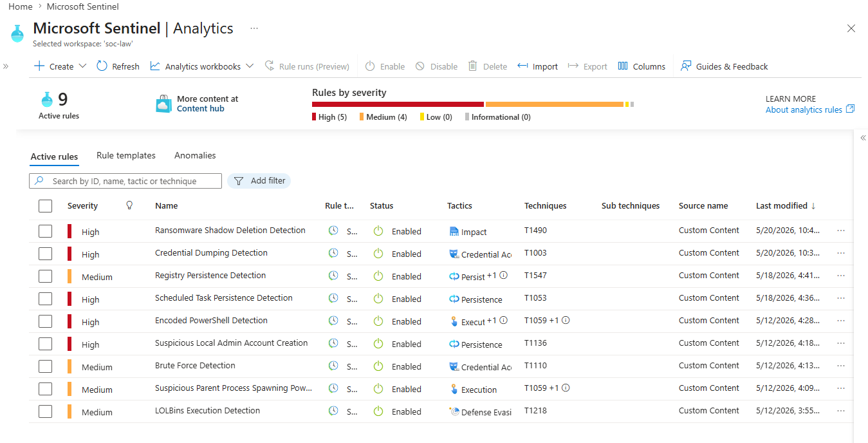The width and height of the screenshot is (868, 443).
Task: Expand the Create dropdown arrow
Action: pyautogui.click(x=82, y=66)
